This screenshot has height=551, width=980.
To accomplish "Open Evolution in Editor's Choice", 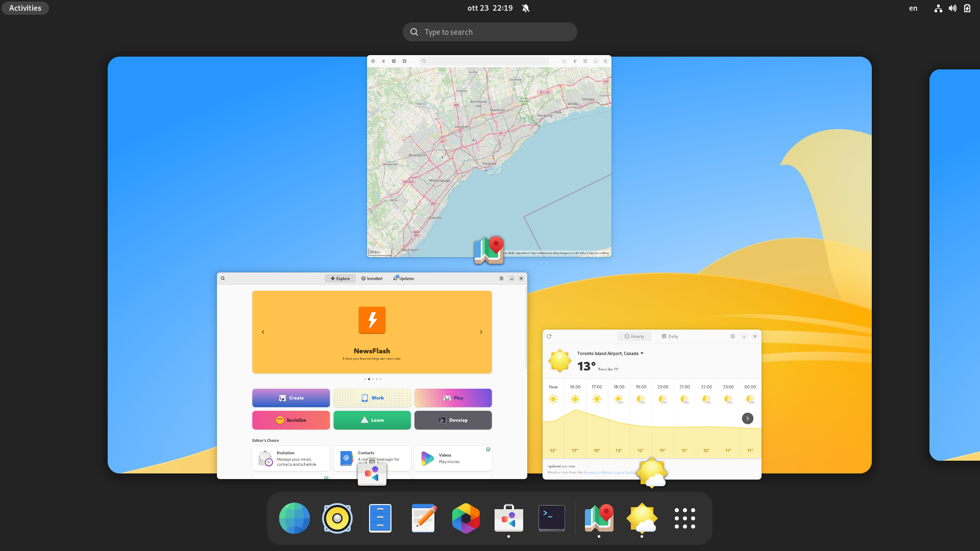I will (291, 459).
